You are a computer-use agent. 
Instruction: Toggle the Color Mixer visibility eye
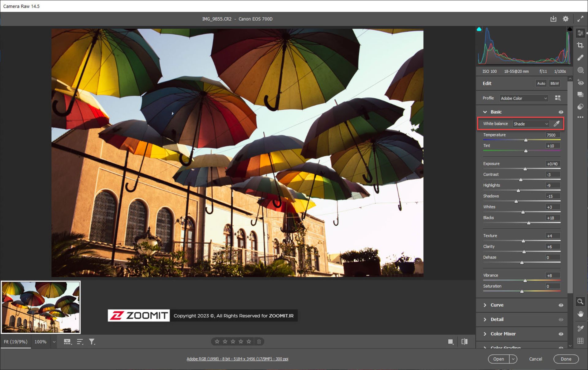(x=561, y=334)
